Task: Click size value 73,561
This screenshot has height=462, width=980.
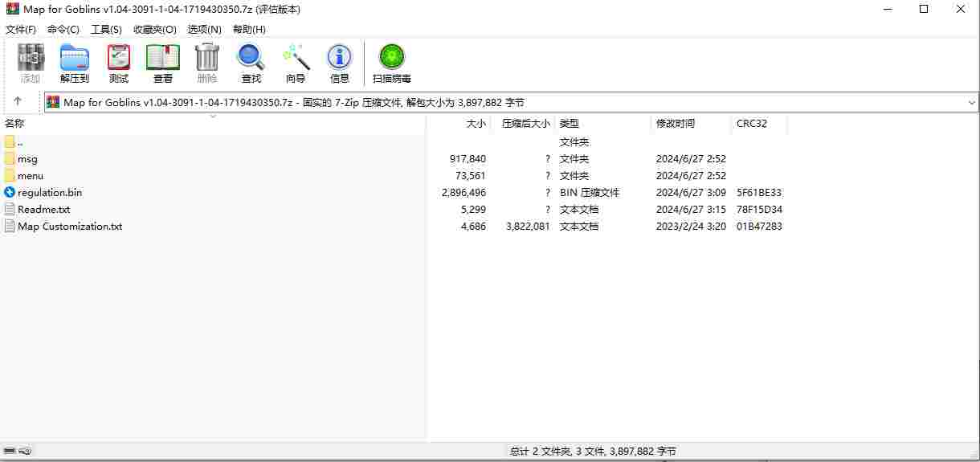Action: (471, 176)
